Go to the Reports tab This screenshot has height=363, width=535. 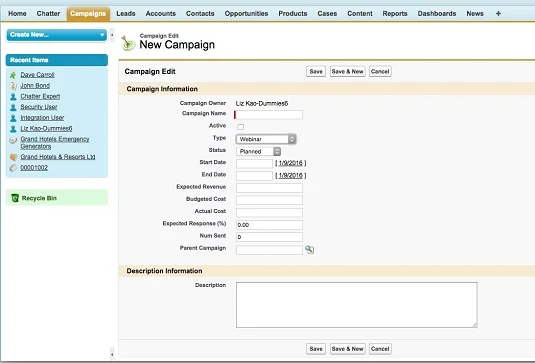click(395, 14)
